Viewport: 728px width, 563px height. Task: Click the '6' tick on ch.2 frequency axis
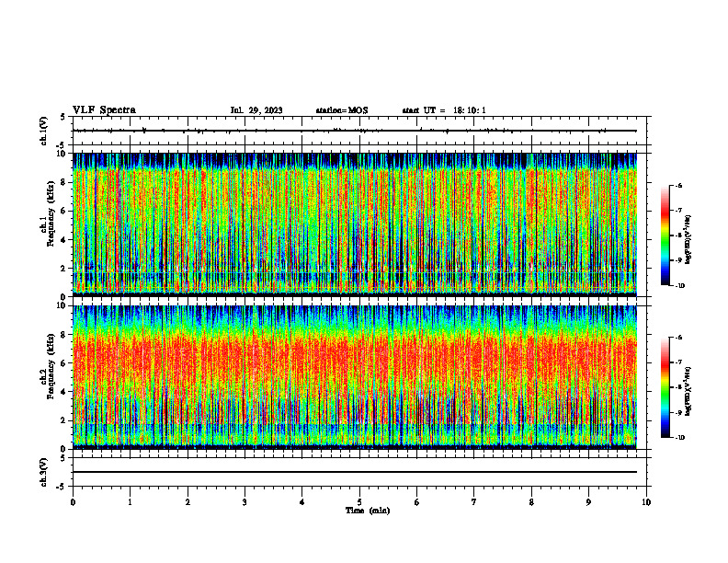coord(64,363)
